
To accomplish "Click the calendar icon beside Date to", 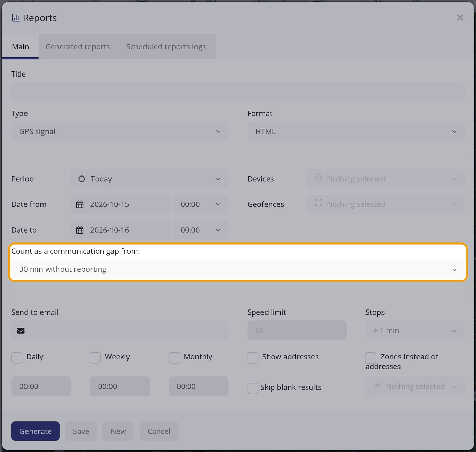I will tap(80, 230).
